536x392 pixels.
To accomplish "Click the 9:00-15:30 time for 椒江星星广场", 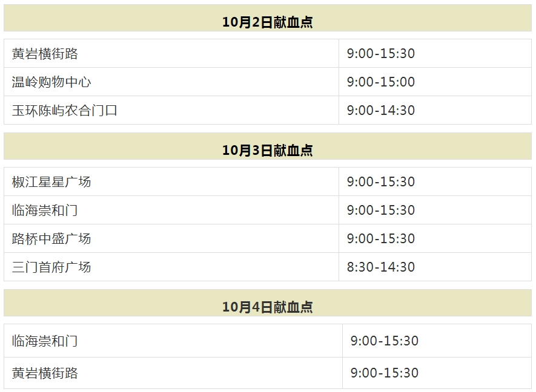I will (381, 181).
